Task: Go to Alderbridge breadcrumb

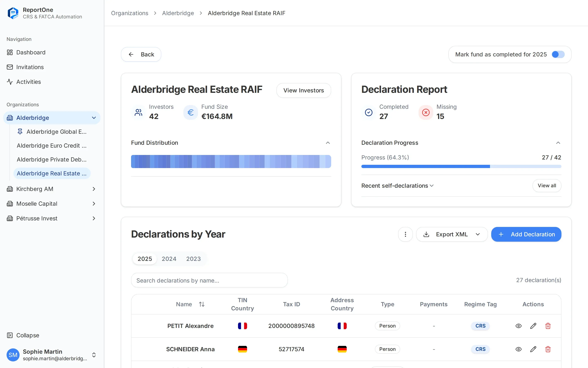Action: coord(178,13)
